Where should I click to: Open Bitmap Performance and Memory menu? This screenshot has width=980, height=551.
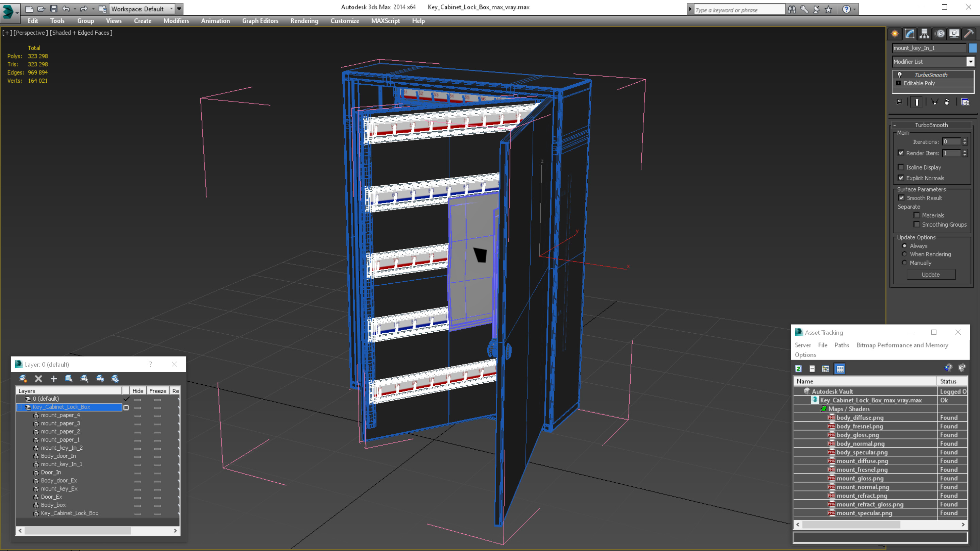point(902,345)
